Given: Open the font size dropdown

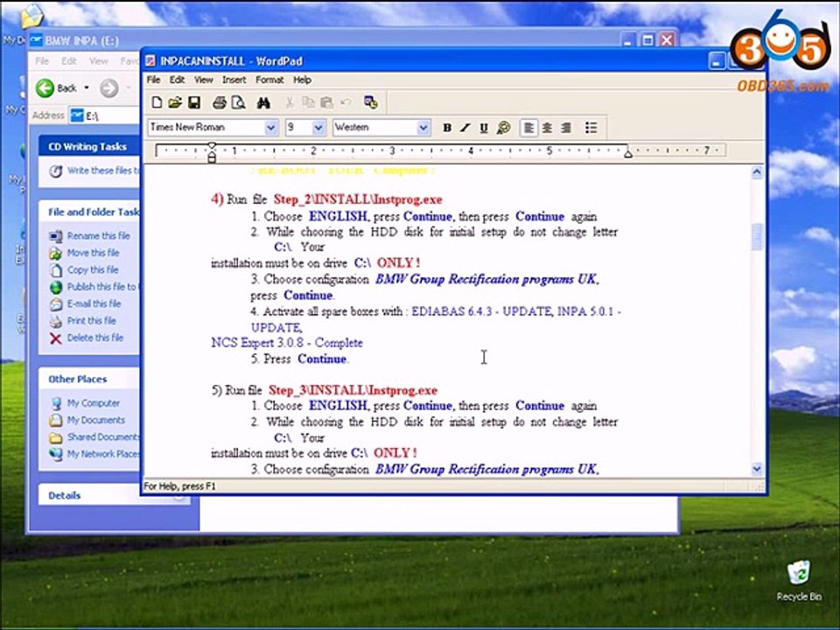Looking at the screenshot, I should 318,128.
